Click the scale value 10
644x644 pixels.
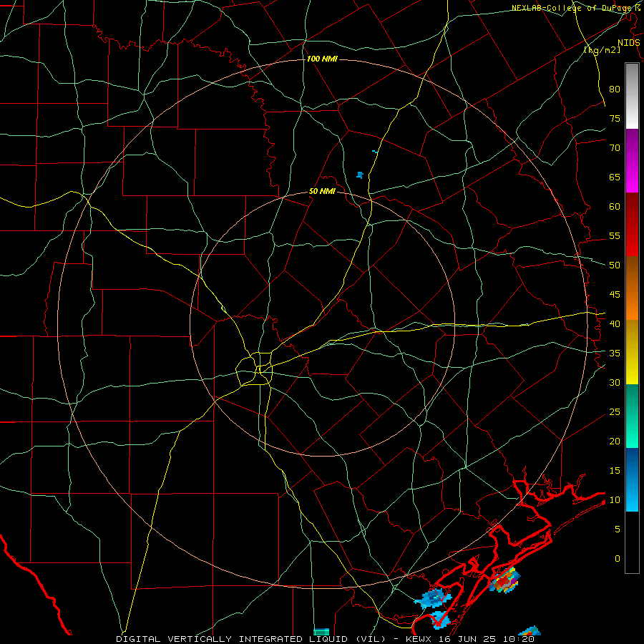[x=615, y=500]
